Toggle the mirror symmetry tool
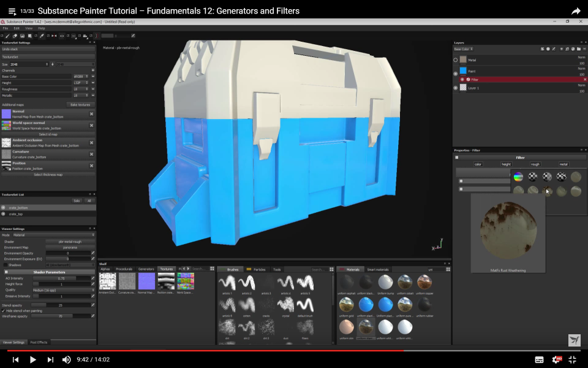Viewport: 588px width, 368px height. pos(54,36)
